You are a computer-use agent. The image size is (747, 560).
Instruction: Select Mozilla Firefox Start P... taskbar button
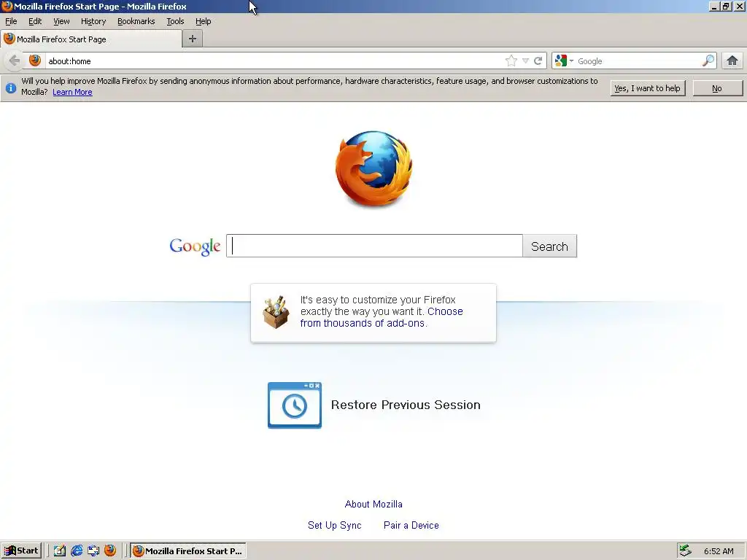click(188, 551)
